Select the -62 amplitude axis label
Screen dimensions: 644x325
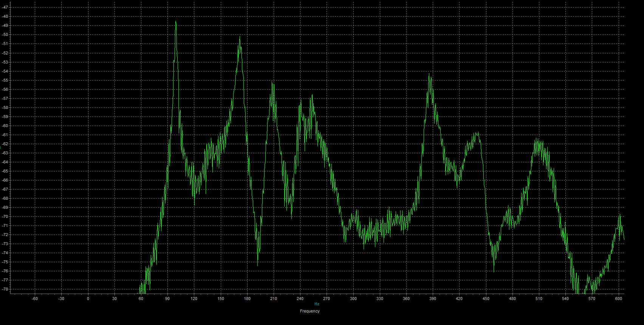tap(5, 144)
